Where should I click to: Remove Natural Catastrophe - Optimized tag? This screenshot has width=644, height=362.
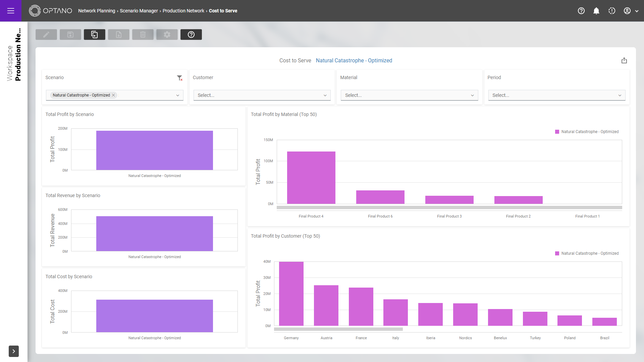click(113, 95)
